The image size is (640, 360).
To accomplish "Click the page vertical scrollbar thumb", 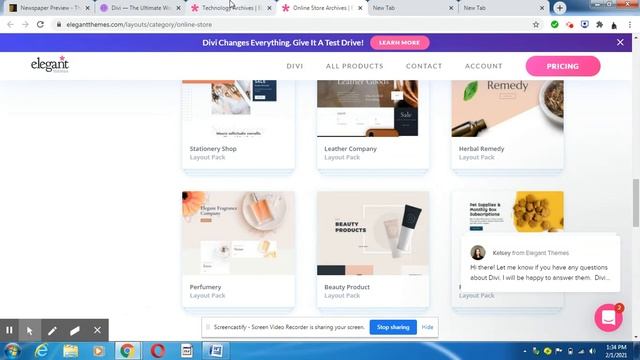I will point(636,202).
